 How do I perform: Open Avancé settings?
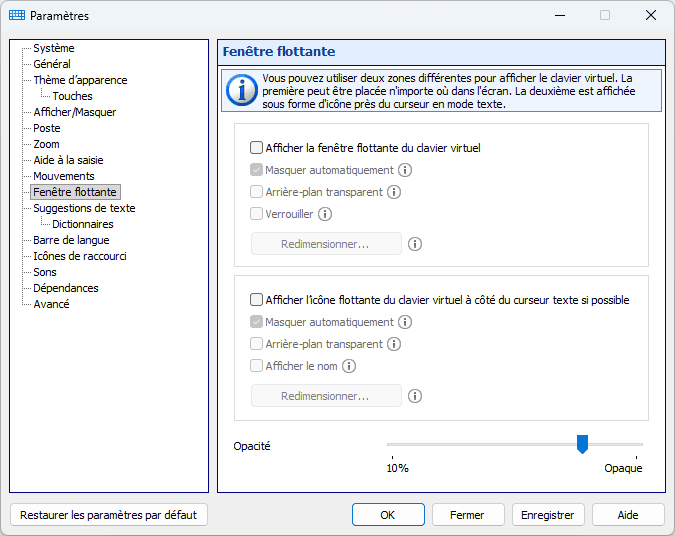coord(51,304)
